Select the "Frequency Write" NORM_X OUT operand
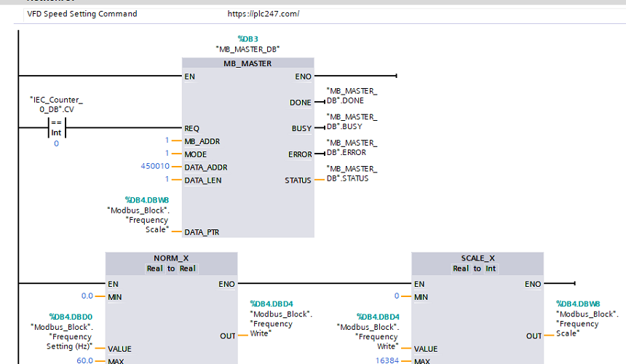Image resolution: width=626 pixels, height=364 pixels. [x=281, y=324]
